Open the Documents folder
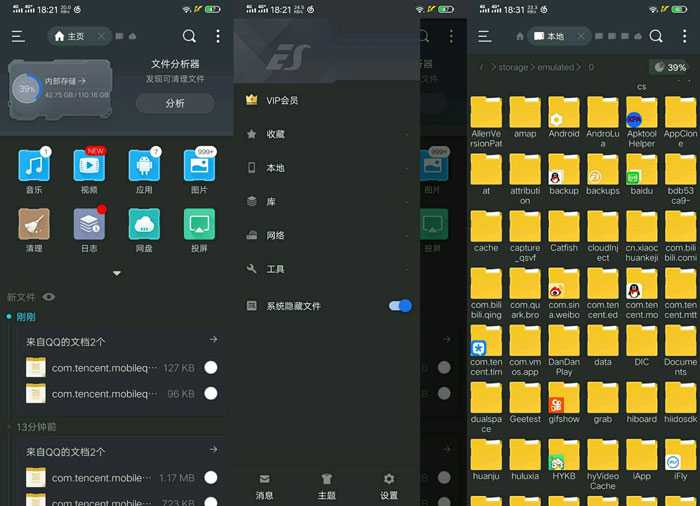700x506 pixels. (680, 351)
